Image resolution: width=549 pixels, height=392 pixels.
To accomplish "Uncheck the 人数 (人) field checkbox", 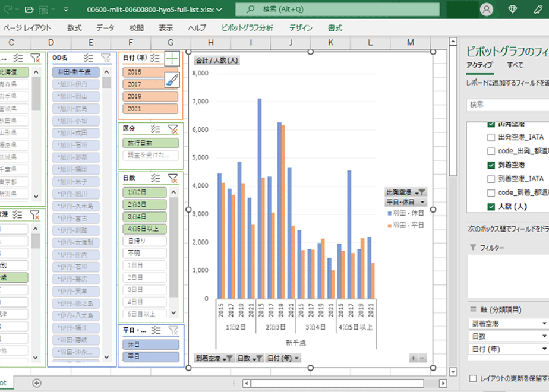I will tap(491, 207).
